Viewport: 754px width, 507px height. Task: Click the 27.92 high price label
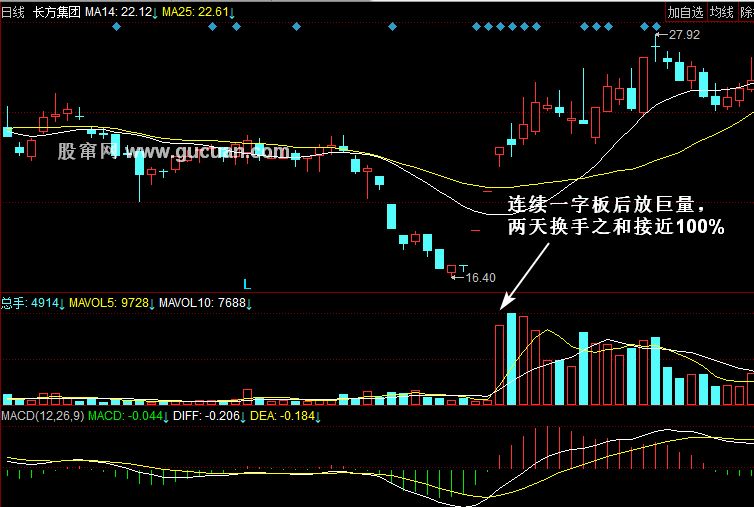click(x=684, y=35)
